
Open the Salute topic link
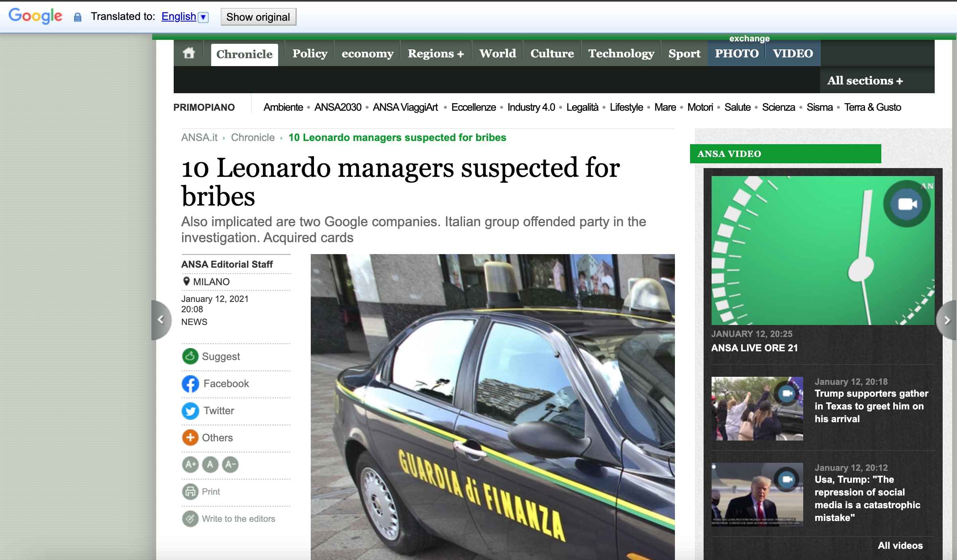737,107
